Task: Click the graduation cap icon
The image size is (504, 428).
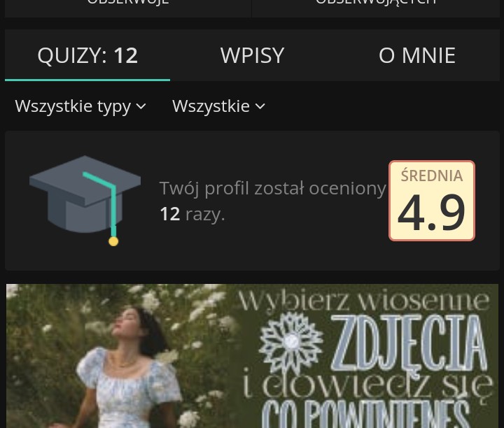Action: [85, 201]
